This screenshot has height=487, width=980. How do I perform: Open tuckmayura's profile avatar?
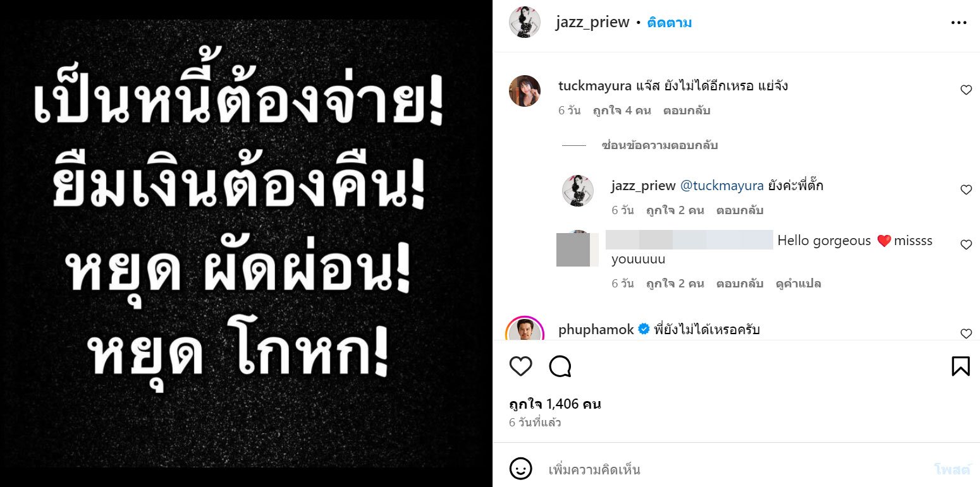pyautogui.click(x=525, y=91)
